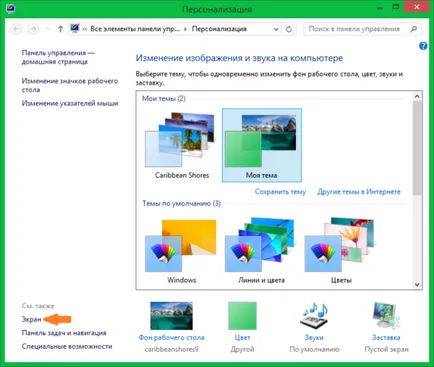
Task: Click По умолчанию text under Звуки
Action: point(314,349)
